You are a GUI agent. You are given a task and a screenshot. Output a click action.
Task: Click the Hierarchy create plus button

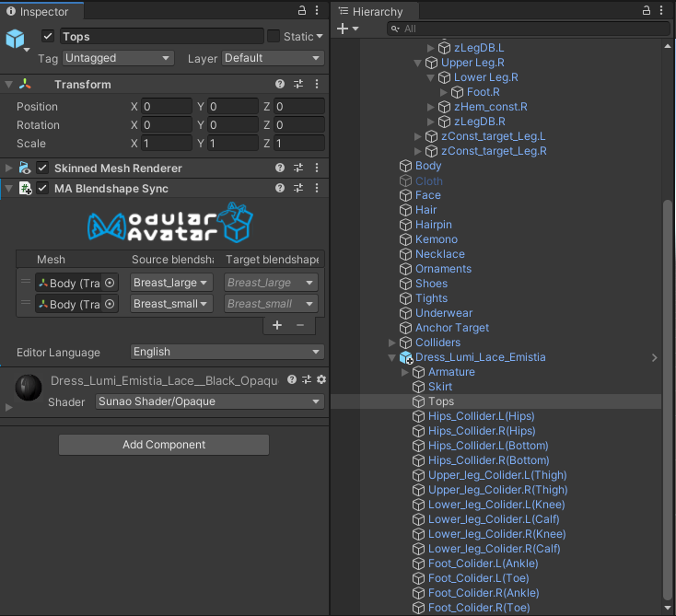tap(343, 29)
